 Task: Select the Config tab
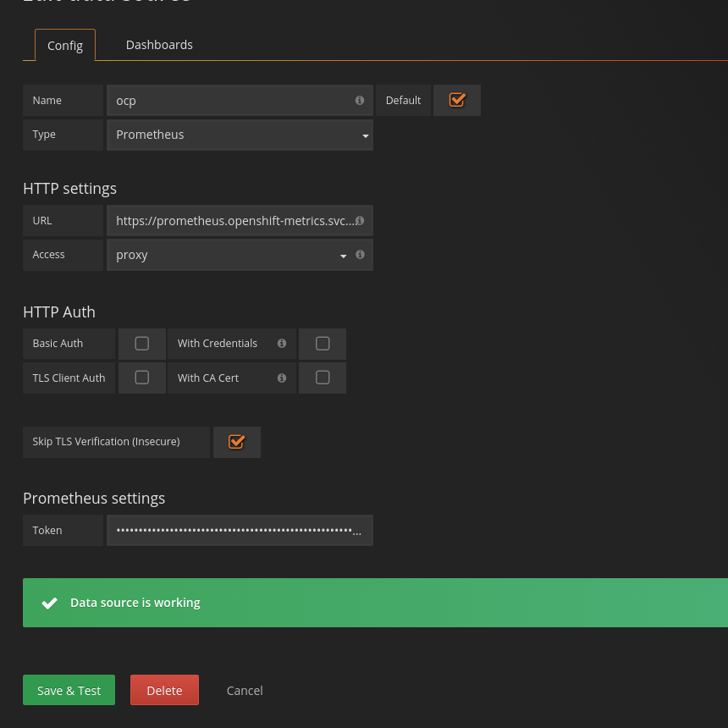65,46
